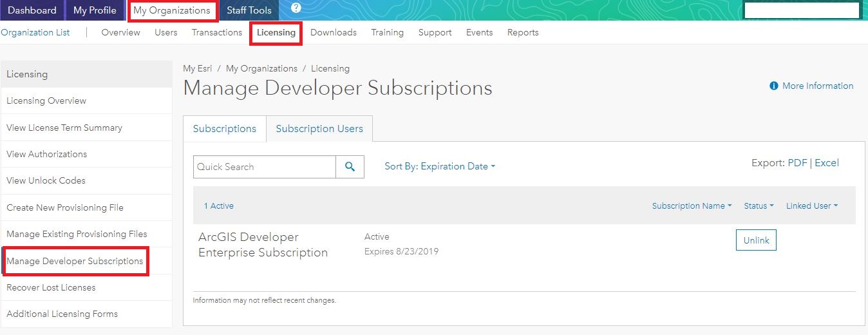Open the Support menu item
The image size is (868, 335).
pos(435,32)
